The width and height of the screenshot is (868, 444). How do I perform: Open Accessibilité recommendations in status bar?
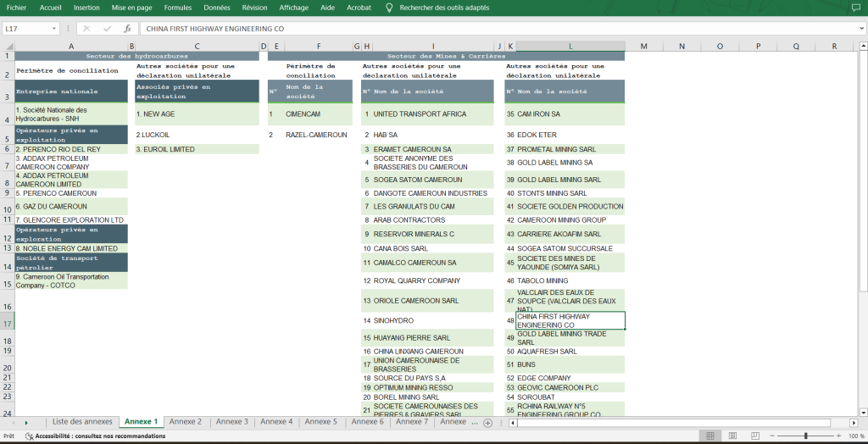tap(95, 436)
